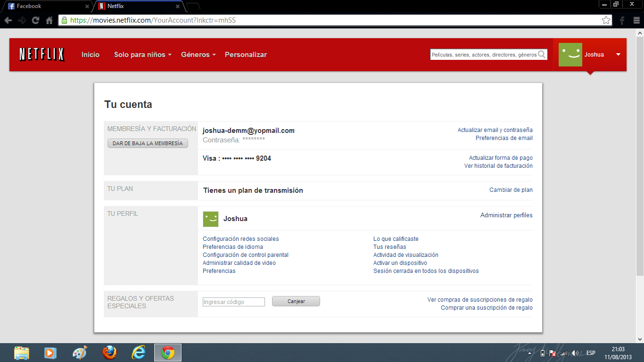The width and height of the screenshot is (644, 362).
Task: Click the Canjear button
Action: 296,301
